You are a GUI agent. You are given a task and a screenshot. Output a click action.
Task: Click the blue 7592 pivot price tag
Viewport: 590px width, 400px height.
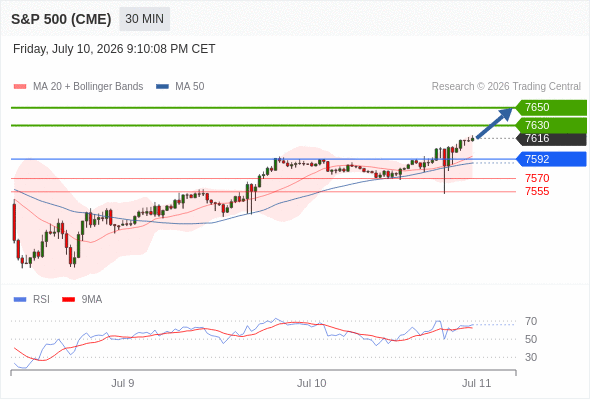[551, 159]
